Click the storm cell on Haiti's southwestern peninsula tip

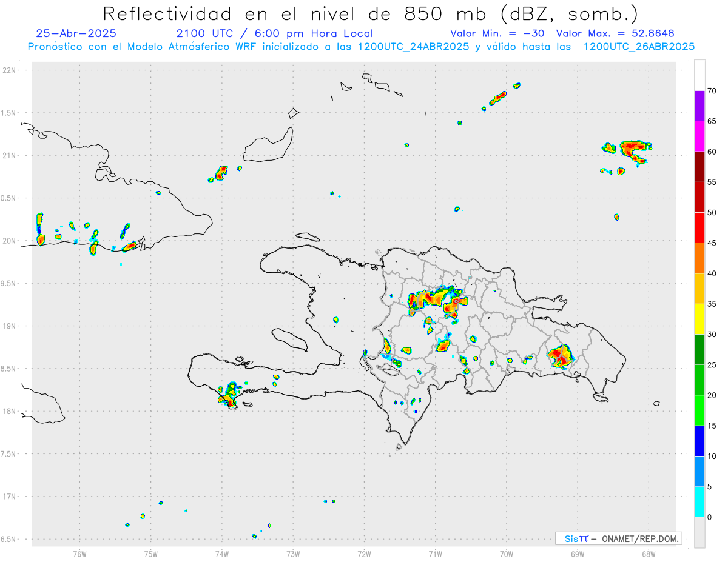pyautogui.click(x=229, y=395)
